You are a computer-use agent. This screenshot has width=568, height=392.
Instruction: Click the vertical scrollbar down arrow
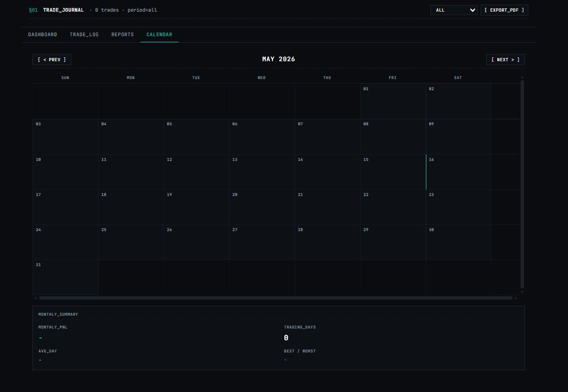[522, 292]
